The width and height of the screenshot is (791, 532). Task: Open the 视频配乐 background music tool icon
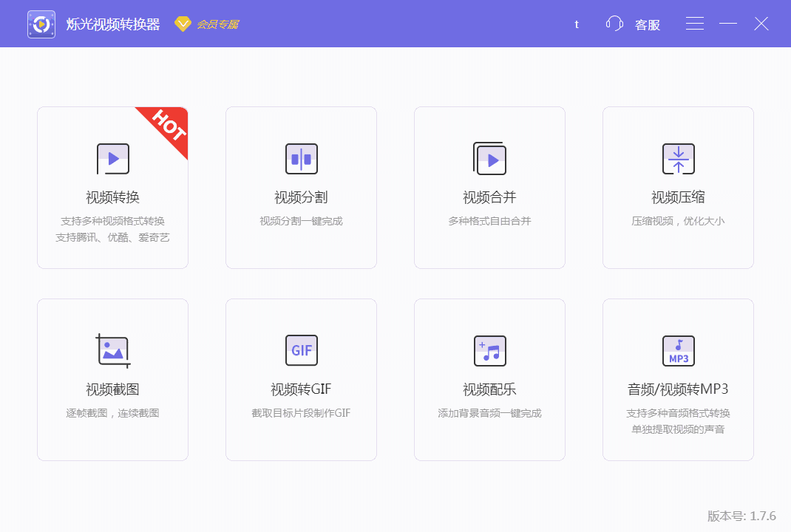489,350
